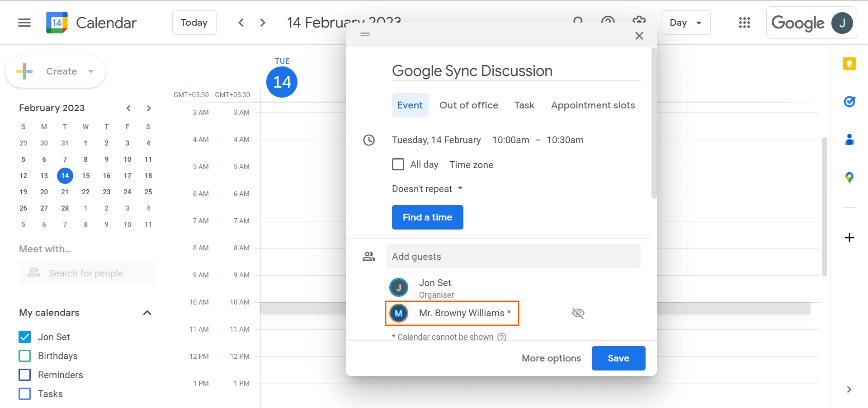The width and height of the screenshot is (868, 408).
Task: Switch to Appointment slots tab
Action: pos(593,105)
